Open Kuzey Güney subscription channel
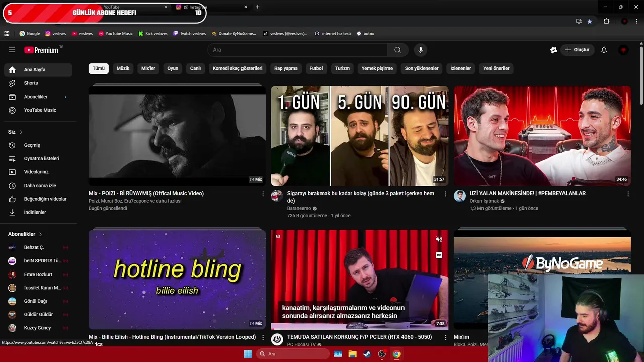The image size is (644, 362). 38,328
